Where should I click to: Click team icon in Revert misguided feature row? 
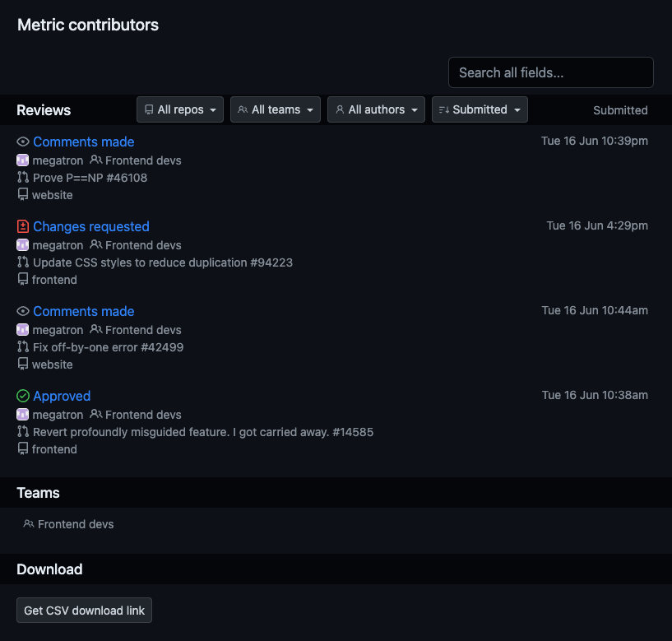pyautogui.click(x=96, y=414)
